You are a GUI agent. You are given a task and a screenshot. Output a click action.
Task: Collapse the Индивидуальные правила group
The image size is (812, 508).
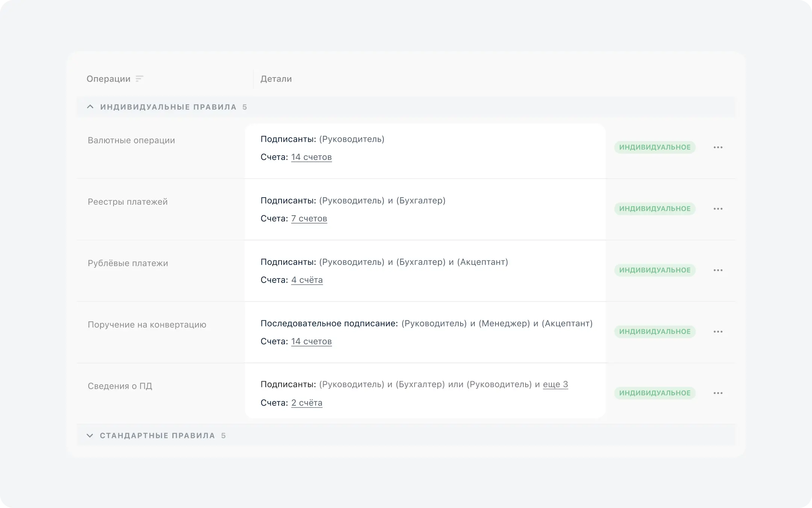(x=90, y=107)
